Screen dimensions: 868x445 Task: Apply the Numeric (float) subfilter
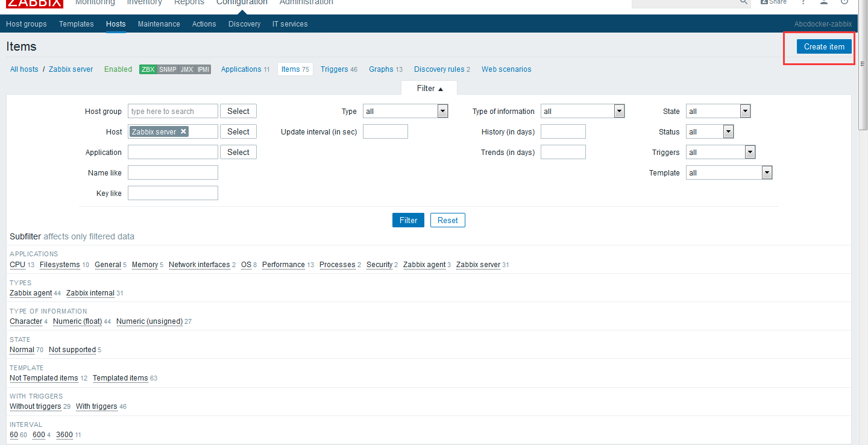point(77,321)
